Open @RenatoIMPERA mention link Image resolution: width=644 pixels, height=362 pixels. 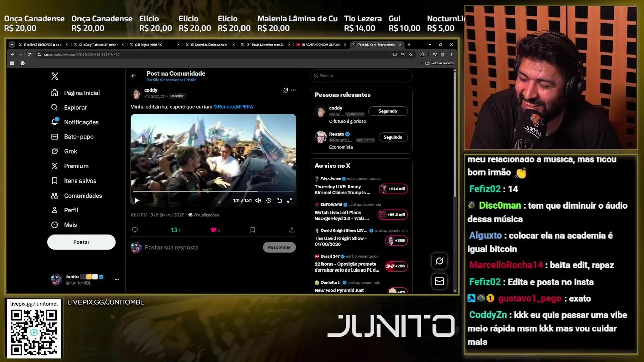pyautogui.click(x=233, y=107)
